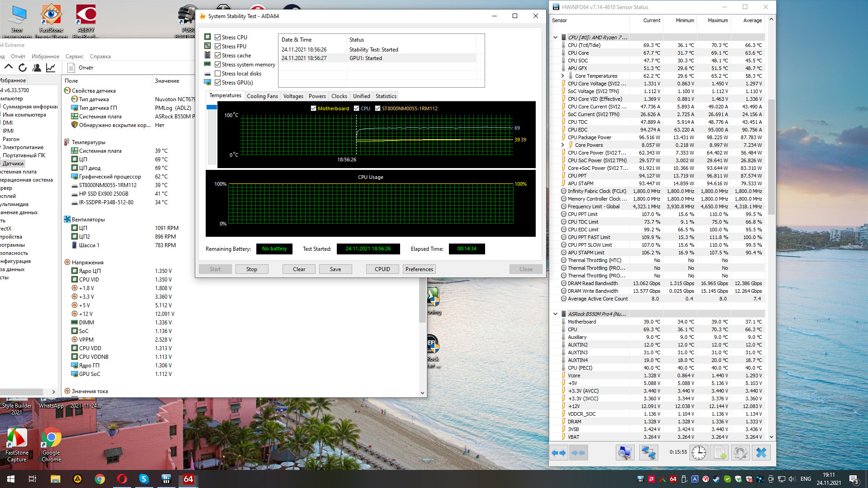Screen dimensions: 868x488
Task: Click HWiNFO start logging sheet icon
Action: point(720,452)
